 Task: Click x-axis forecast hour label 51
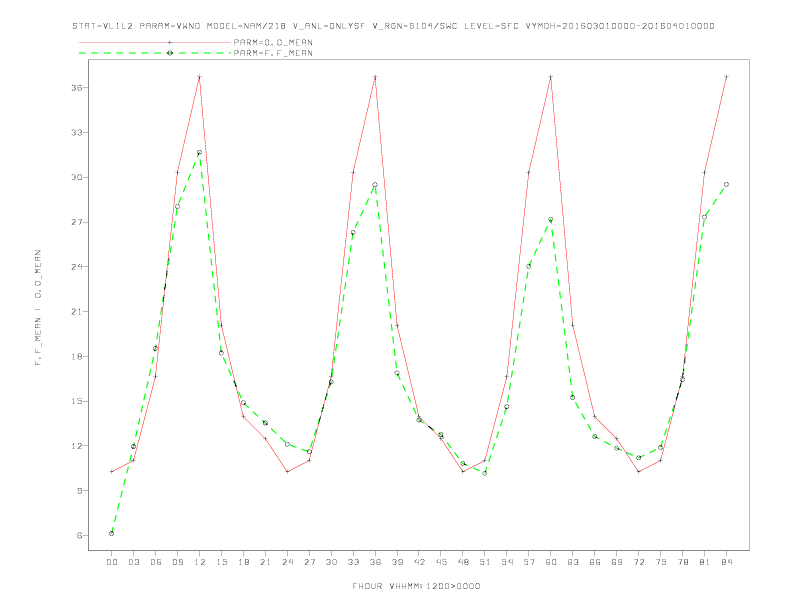point(485,562)
